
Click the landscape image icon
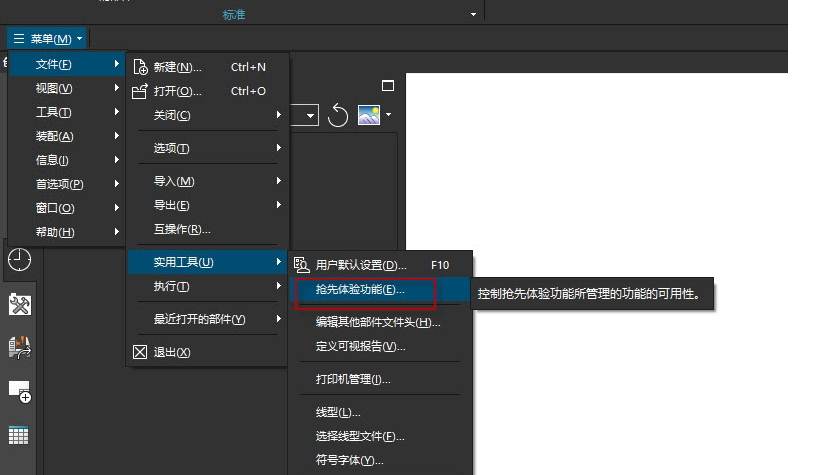[x=369, y=115]
